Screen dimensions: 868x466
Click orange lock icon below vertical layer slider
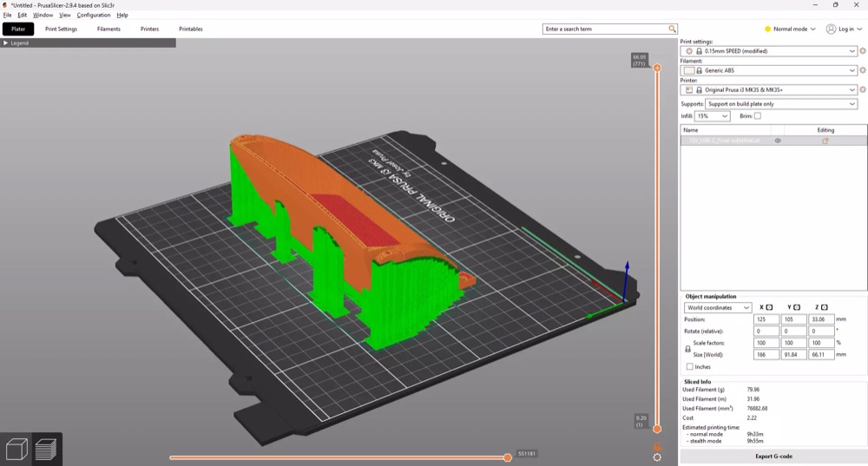point(657,446)
